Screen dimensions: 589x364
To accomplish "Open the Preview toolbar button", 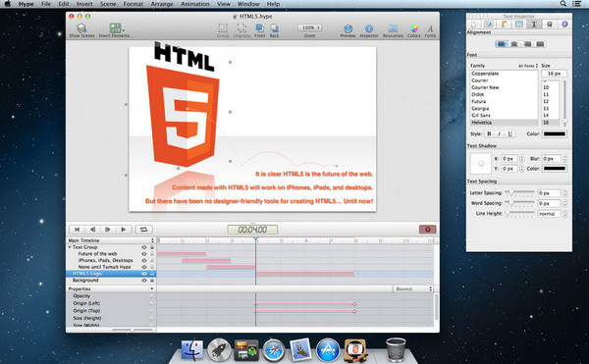I will click(x=348, y=30).
